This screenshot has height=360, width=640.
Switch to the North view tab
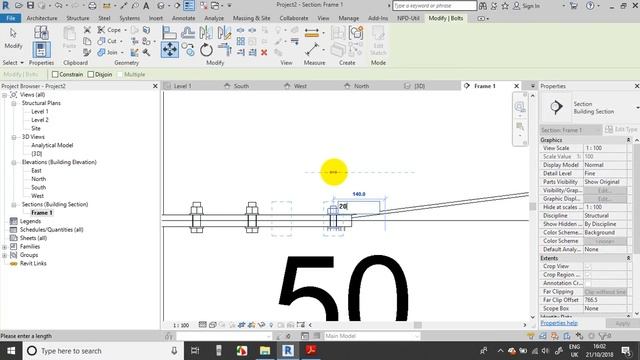point(362,86)
